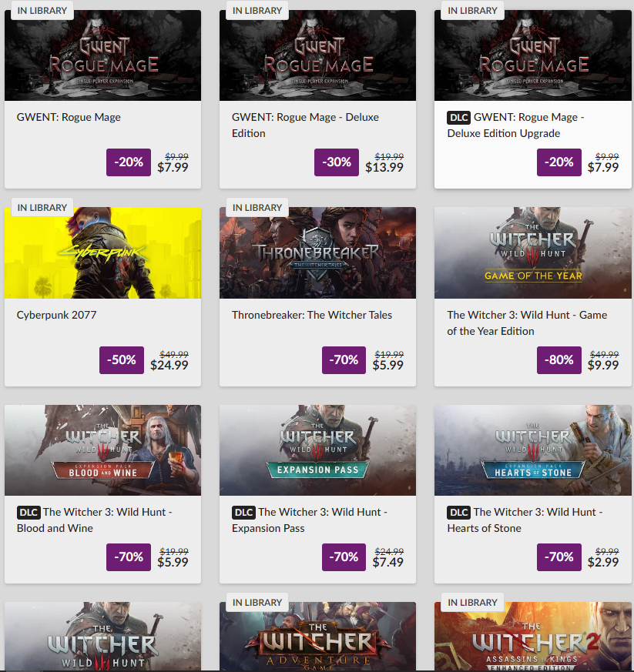
Task: Open Thronebreaker: The Witcher Tales title link
Action: 312,315
